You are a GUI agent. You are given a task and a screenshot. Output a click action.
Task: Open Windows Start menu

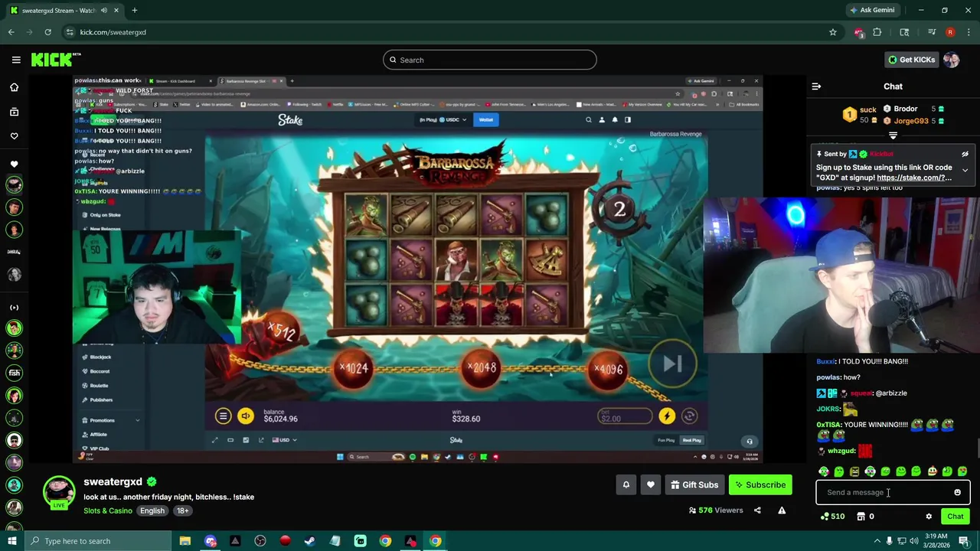point(11,541)
